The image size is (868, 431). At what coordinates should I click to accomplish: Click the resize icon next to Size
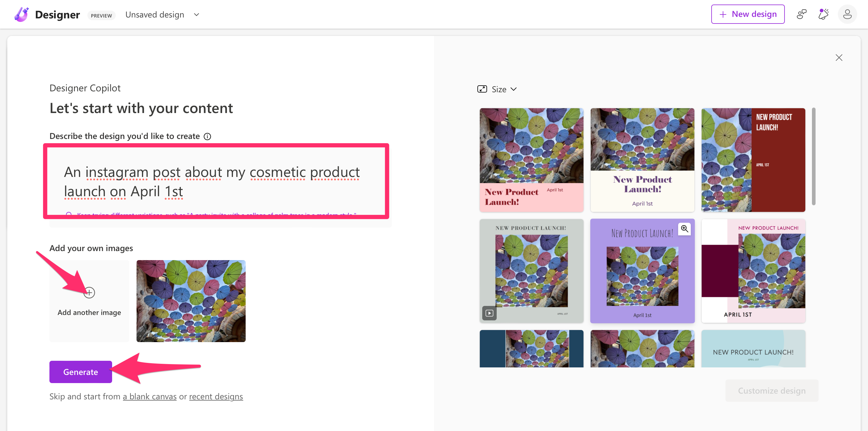482,89
